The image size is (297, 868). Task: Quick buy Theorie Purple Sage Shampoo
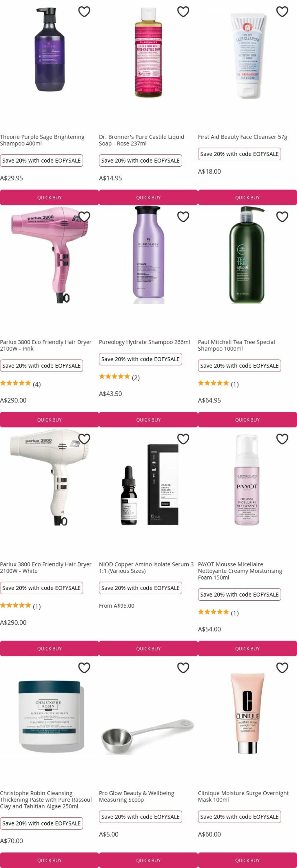[x=49, y=197]
